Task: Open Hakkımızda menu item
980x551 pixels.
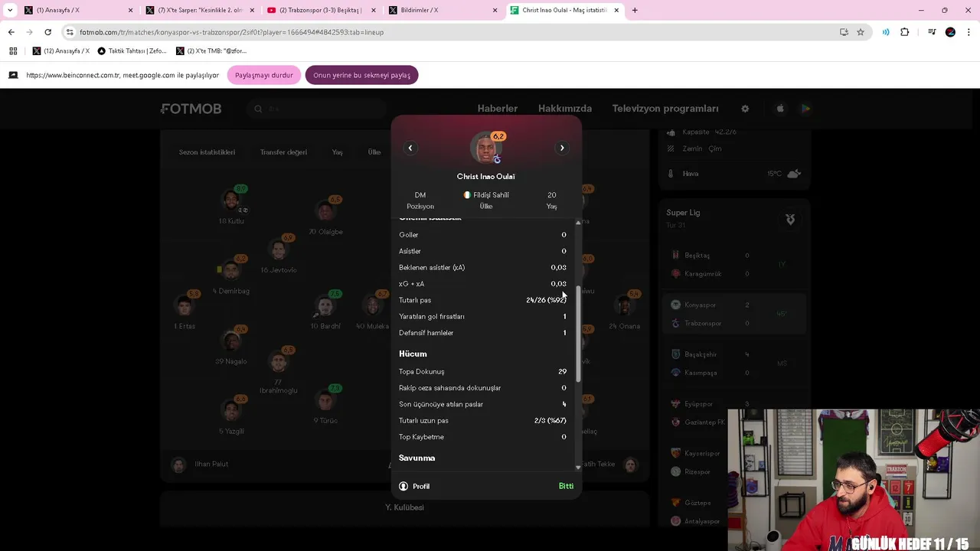Action: 565,109
